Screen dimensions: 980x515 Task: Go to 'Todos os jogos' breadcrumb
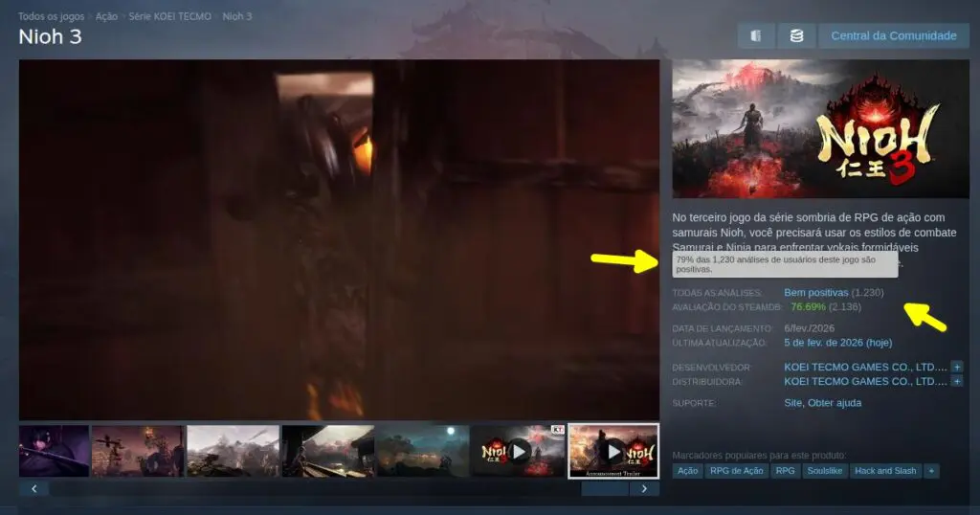pos(51,17)
